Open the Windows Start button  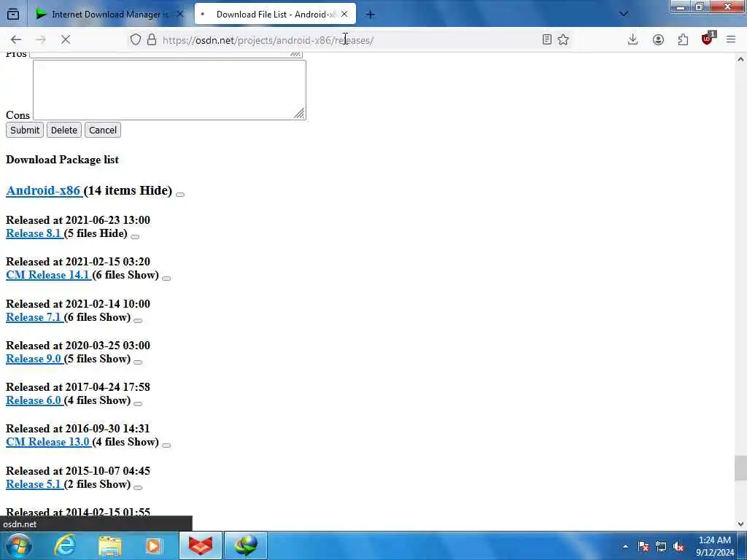[17, 545]
